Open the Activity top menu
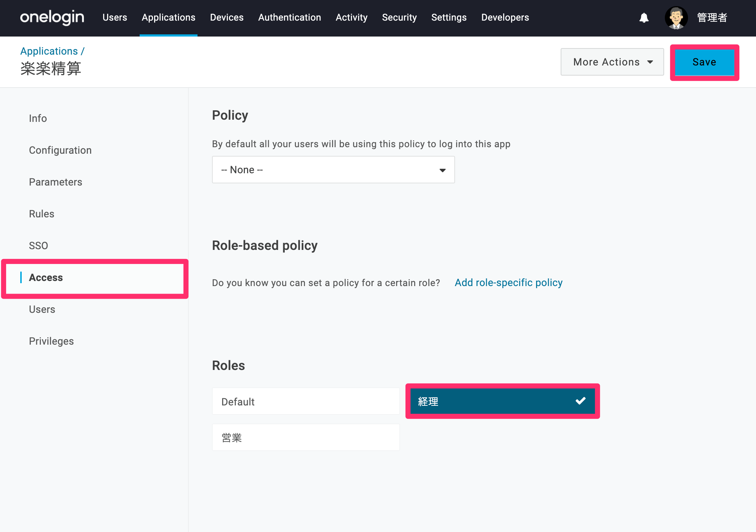Image resolution: width=756 pixels, height=532 pixels. tap(352, 17)
